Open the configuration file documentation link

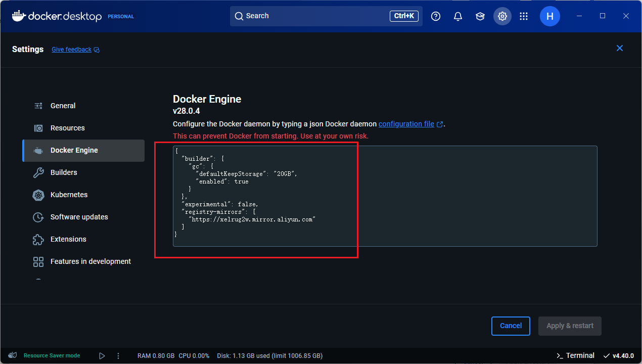[x=407, y=124]
